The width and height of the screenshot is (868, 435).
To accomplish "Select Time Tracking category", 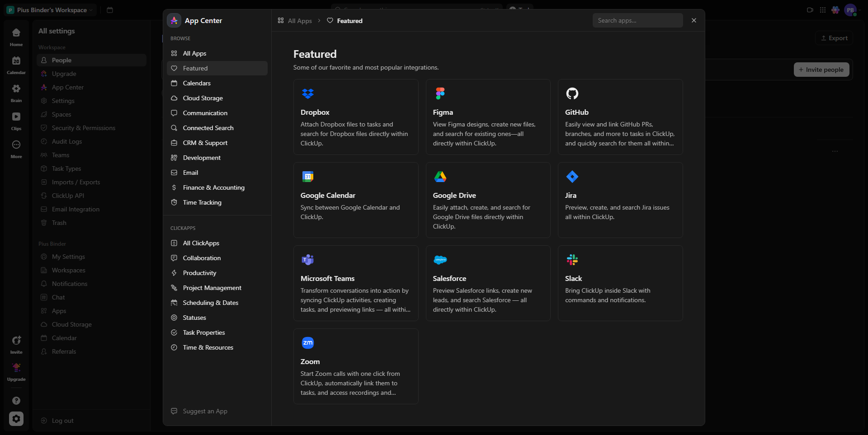I will point(217,202).
